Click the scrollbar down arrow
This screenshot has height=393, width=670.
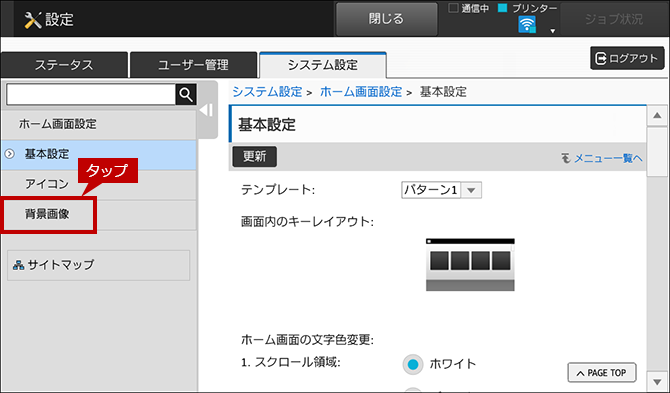657,381
